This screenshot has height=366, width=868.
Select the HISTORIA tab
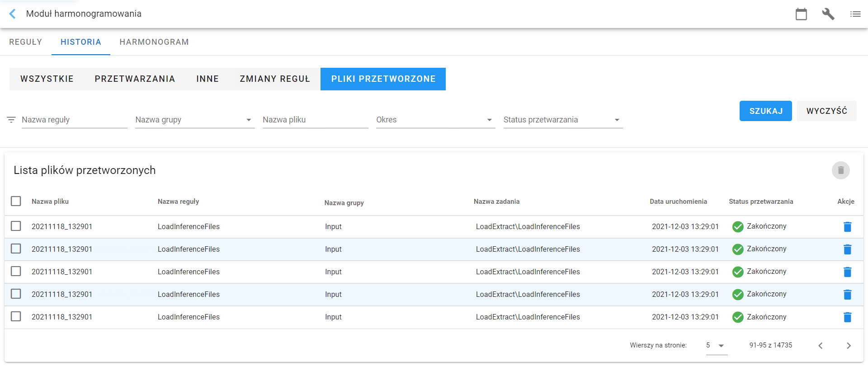pyautogui.click(x=81, y=42)
